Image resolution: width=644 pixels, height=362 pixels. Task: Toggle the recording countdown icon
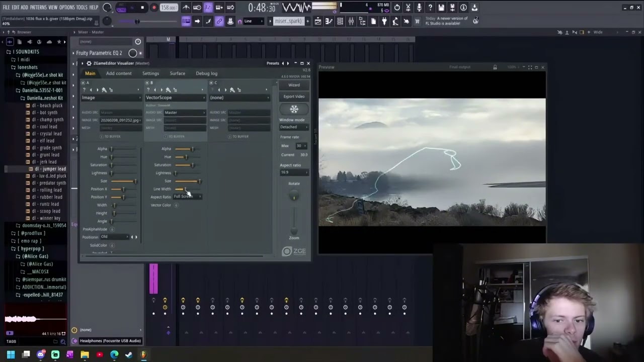(x=208, y=8)
